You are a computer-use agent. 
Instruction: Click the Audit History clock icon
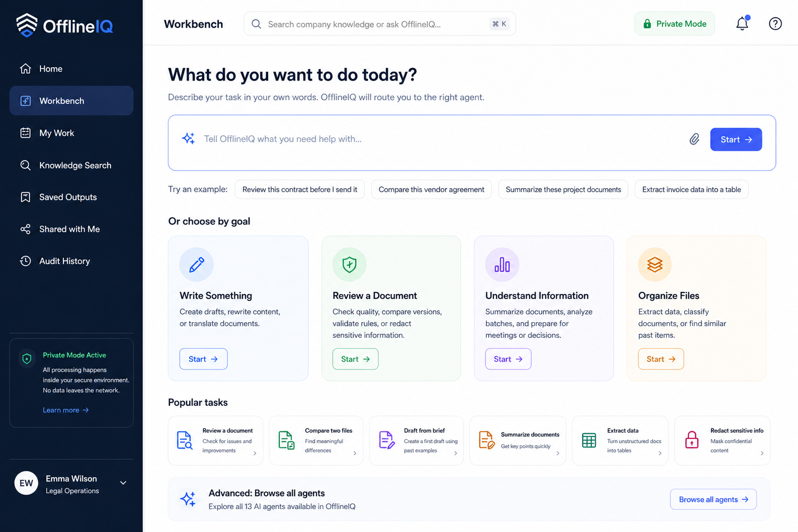(x=25, y=261)
